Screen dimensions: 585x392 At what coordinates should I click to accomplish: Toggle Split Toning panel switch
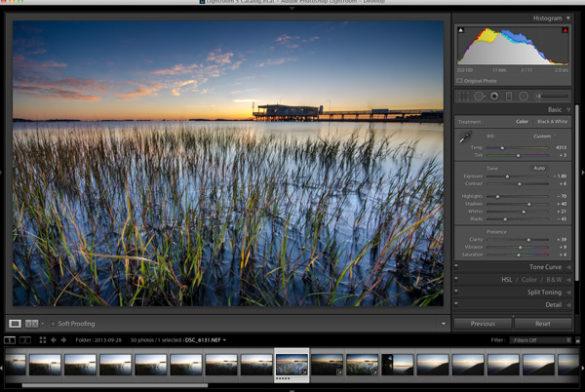[456, 292]
